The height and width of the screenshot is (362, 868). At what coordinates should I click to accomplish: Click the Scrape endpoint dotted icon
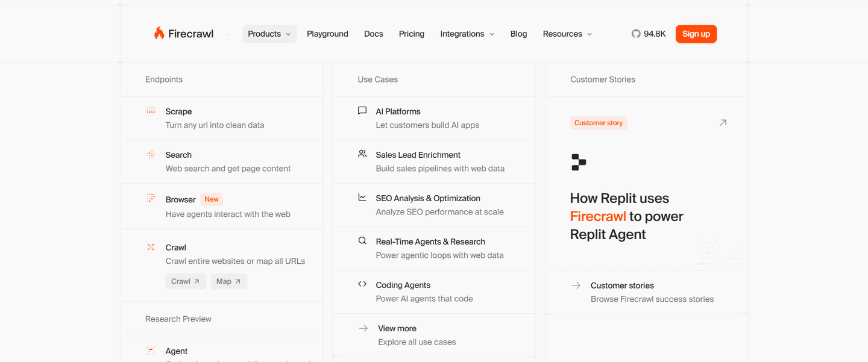(151, 111)
